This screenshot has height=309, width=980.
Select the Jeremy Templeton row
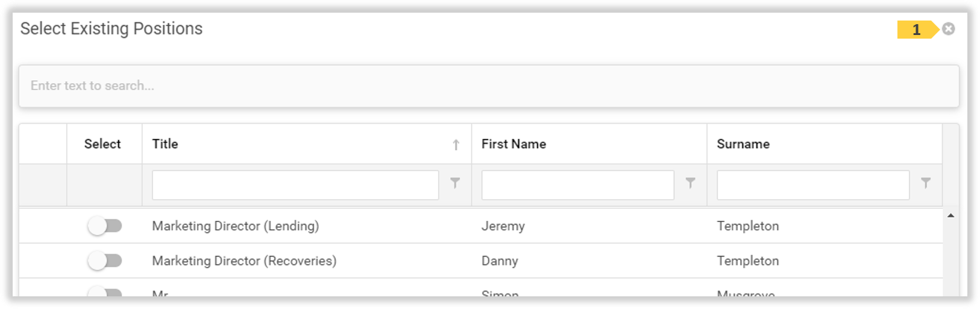point(503,226)
